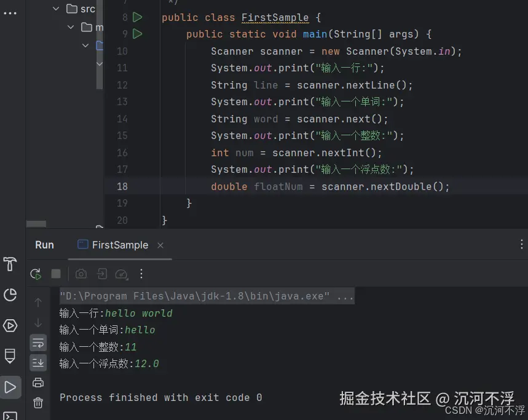Run the class via green gutter arrow at line 8
Viewport: 528px width, 420px height.
click(137, 17)
